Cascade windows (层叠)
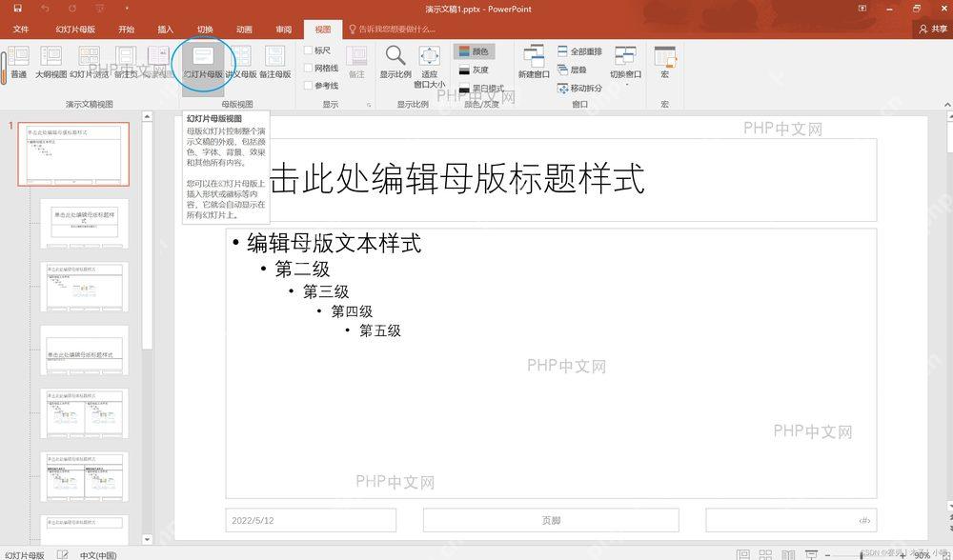This screenshot has width=953, height=560. pyautogui.click(x=572, y=70)
